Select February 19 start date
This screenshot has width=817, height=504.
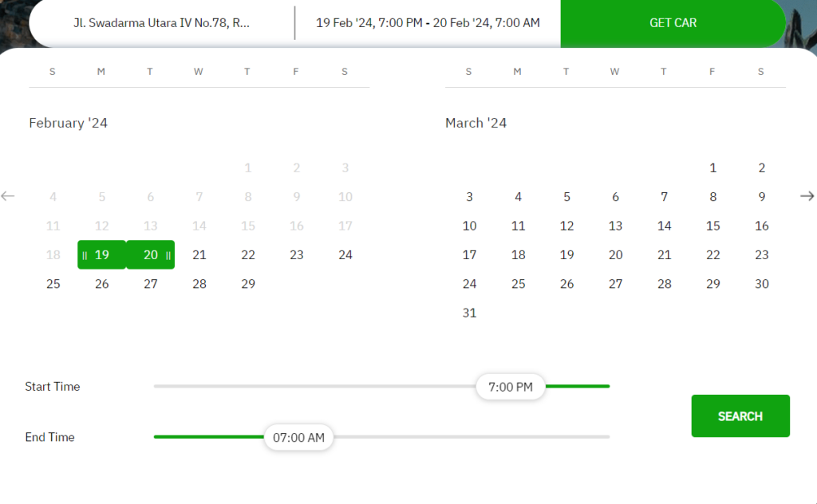101,254
